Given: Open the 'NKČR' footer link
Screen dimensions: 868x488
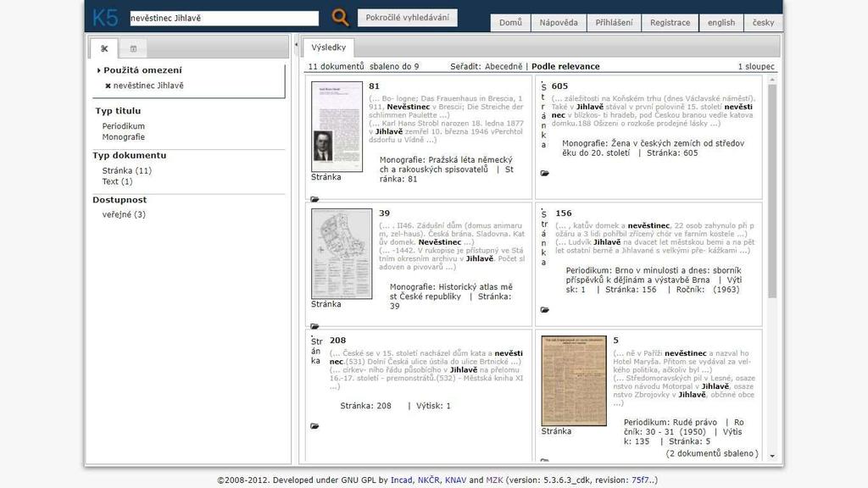Looking at the screenshot, I should point(428,480).
